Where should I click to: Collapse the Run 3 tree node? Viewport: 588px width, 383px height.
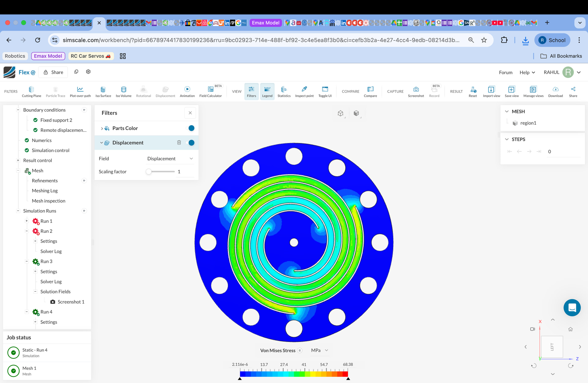(x=27, y=261)
